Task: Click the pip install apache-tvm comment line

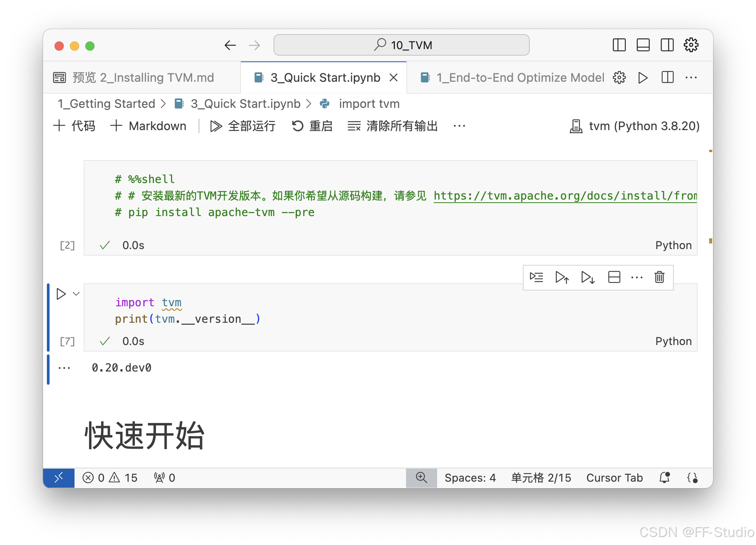Action: coord(215,212)
